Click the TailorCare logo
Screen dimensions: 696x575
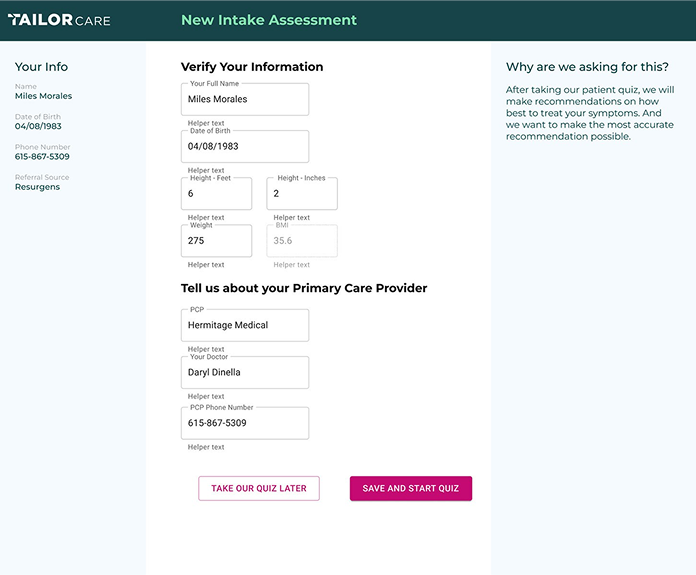59,20
